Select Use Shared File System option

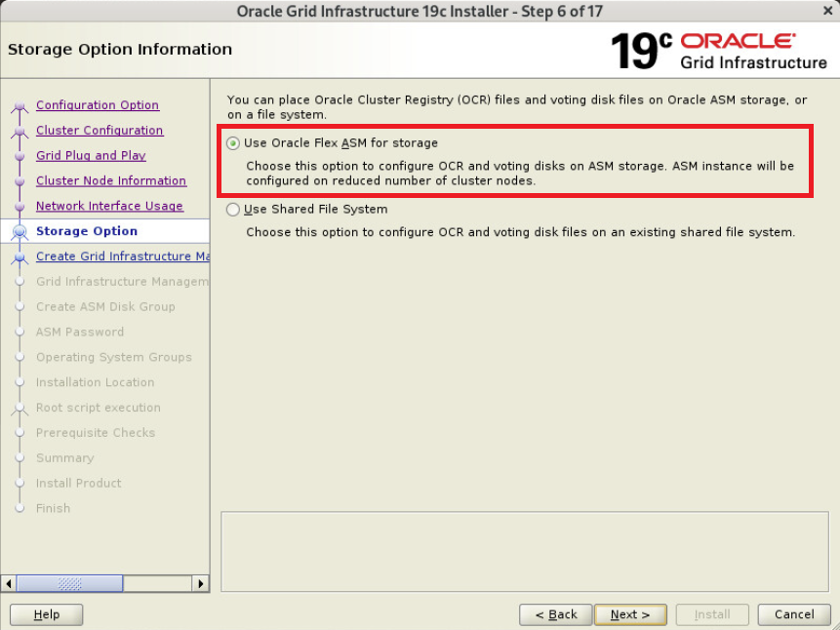click(x=232, y=210)
